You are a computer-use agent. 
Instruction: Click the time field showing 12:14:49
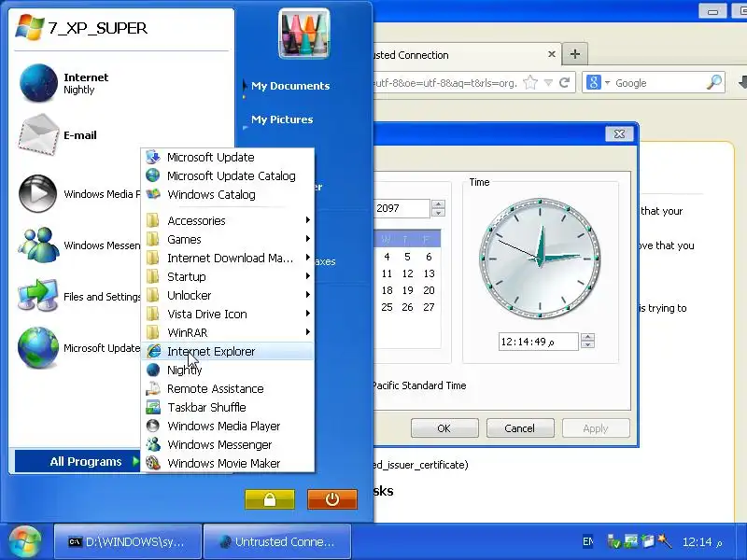pos(539,342)
